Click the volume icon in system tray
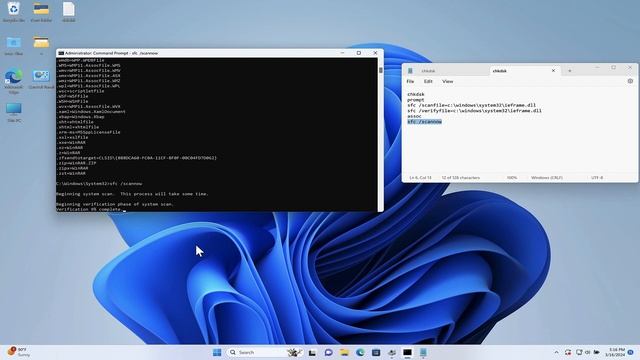Screen dimensions: 640x360 [x=588, y=352]
